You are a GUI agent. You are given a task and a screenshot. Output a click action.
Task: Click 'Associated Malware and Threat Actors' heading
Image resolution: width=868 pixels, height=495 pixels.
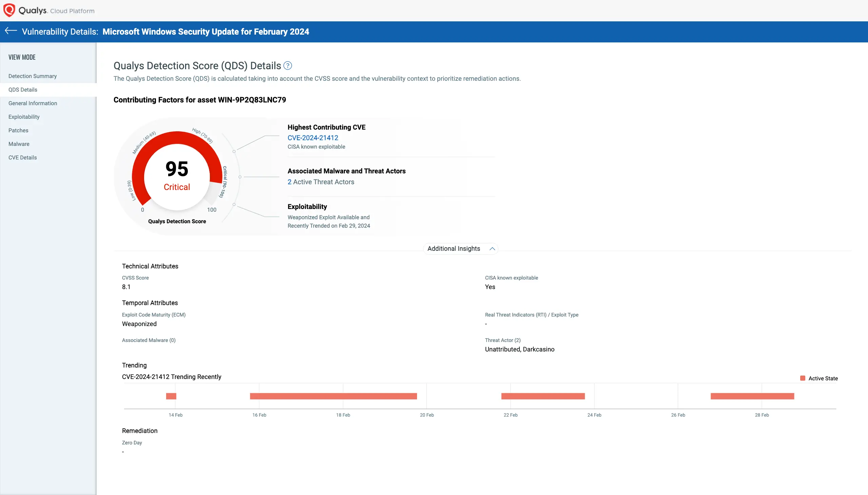pyautogui.click(x=347, y=171)
